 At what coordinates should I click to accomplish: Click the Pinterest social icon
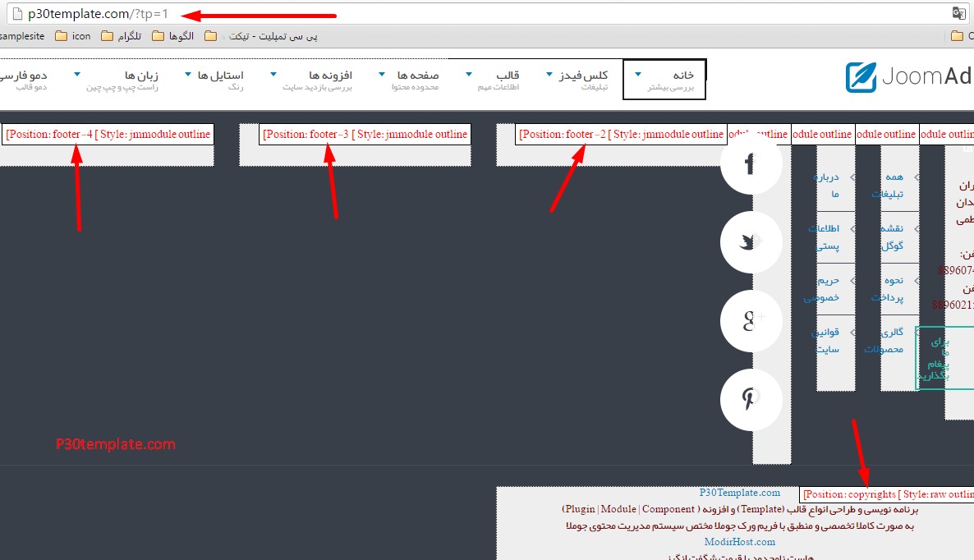(x=751, y=400)
